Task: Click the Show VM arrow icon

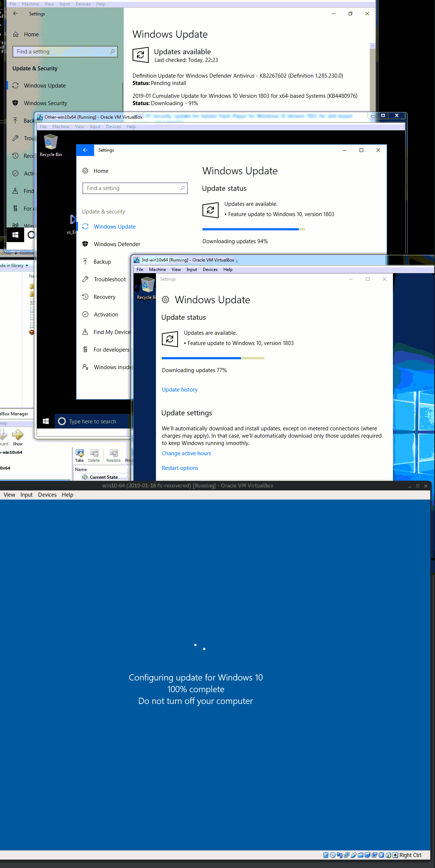Action: 18,435
